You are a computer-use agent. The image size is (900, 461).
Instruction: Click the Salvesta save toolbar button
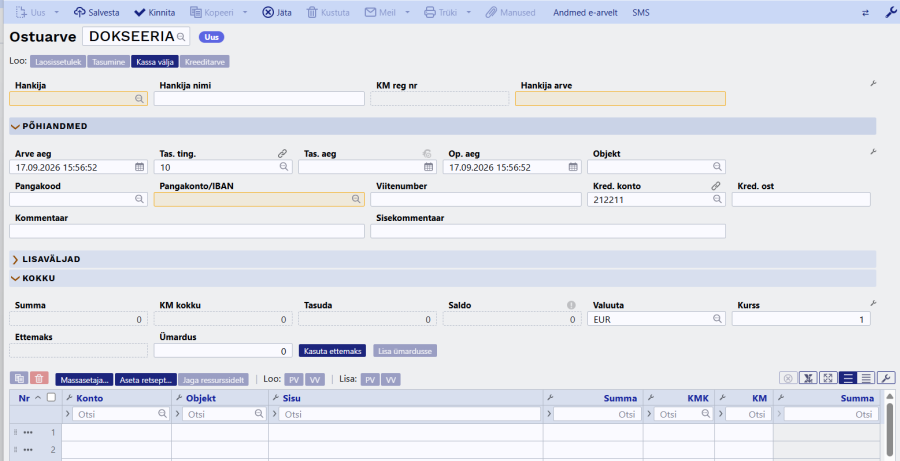tap(97, 12)
